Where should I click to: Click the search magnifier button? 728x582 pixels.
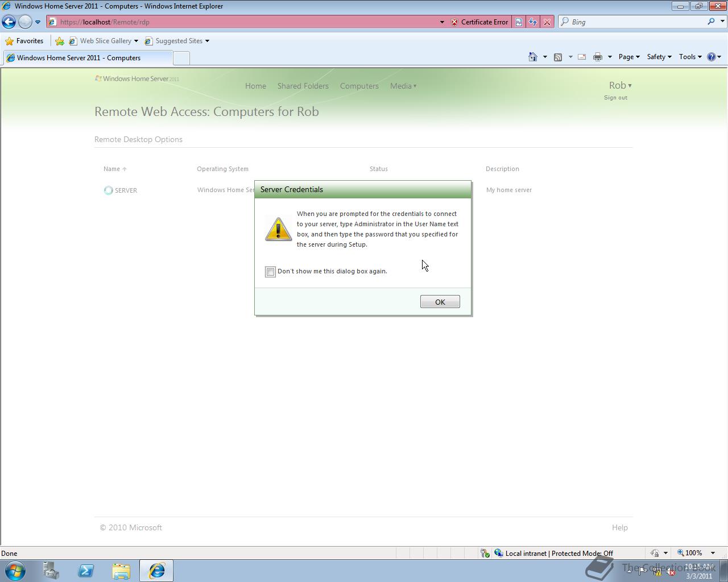pyautogui.click(x=711, y=22)
